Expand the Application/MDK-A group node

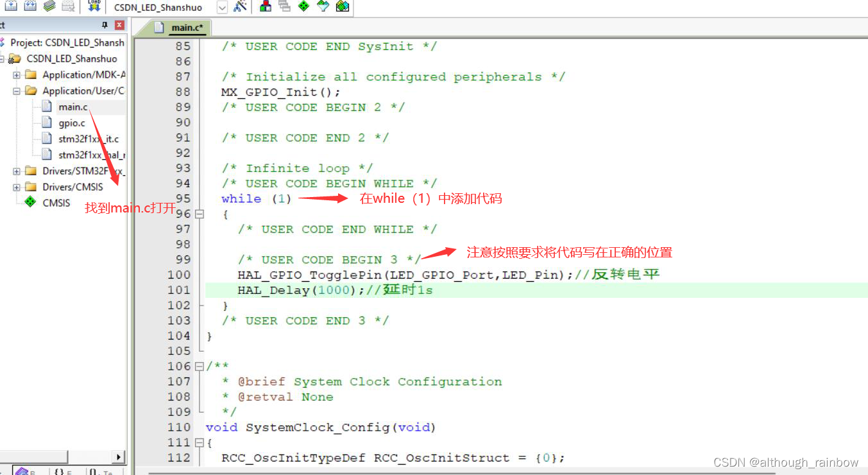17,75
